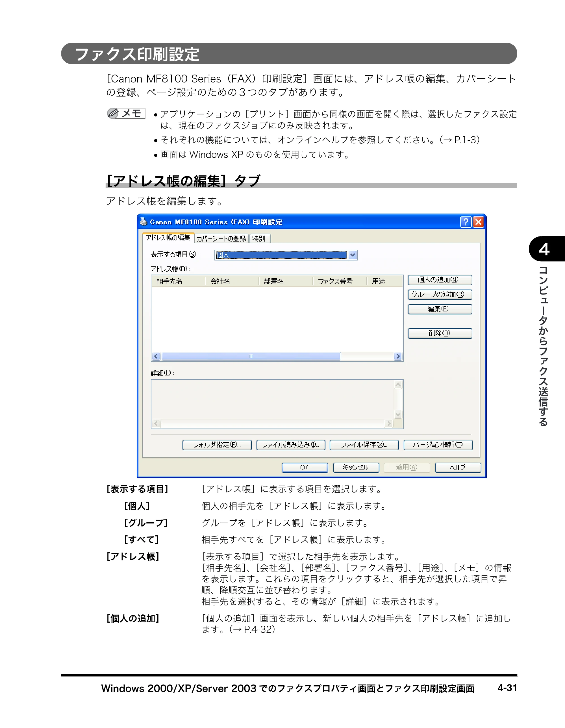The image size is (565, 728).
Task: Click the 部署名 column header
Action: tap(286, 281)
